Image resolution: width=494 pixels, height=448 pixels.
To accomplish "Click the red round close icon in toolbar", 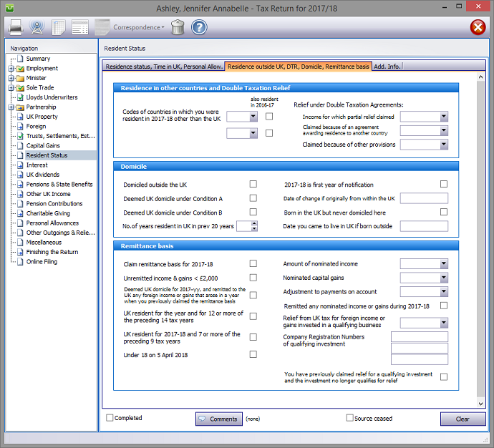I will pos(478,27).
